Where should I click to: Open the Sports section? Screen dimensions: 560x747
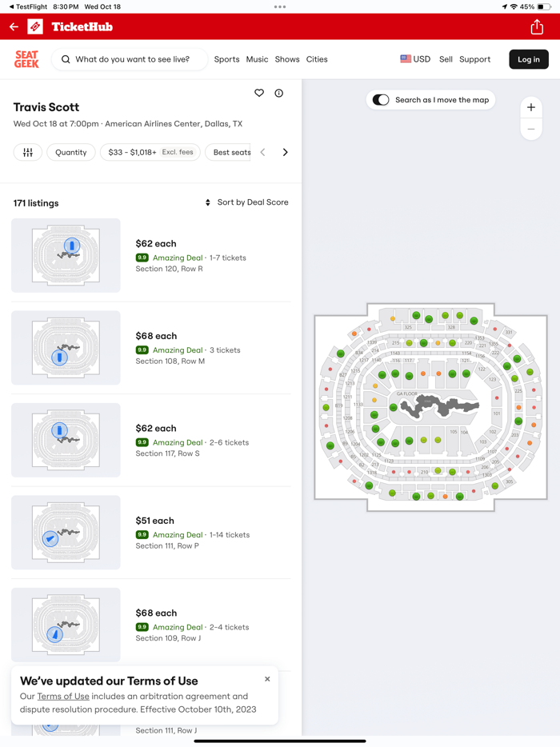click(x=226, y=58)
